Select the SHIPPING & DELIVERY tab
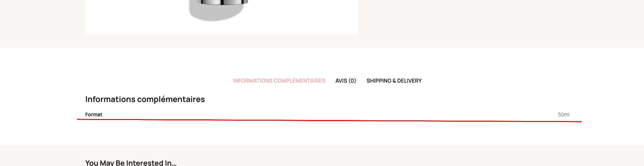Image resolution: width=644 pixels, height=166 pixels. [394, 81]
